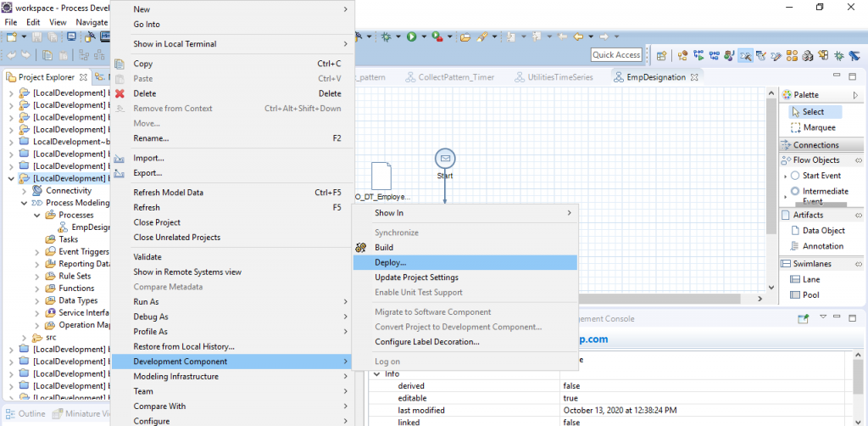Image resolution: width=868 pixels, height=426 pixels.
Task: Click the open folder toolbar icon
Action: pyautogui.click(x=465, y=36)
